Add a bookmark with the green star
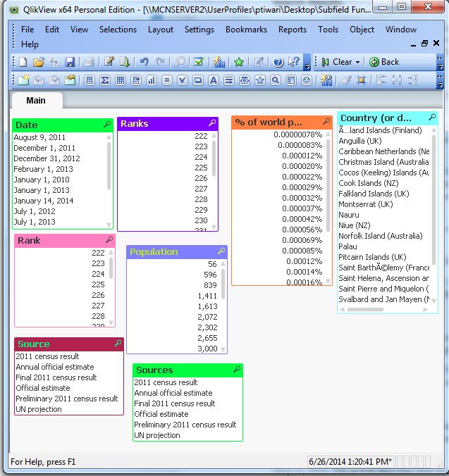Image resolution: width=449 pixels, height=476 pixels. click(x=239, y=62)
